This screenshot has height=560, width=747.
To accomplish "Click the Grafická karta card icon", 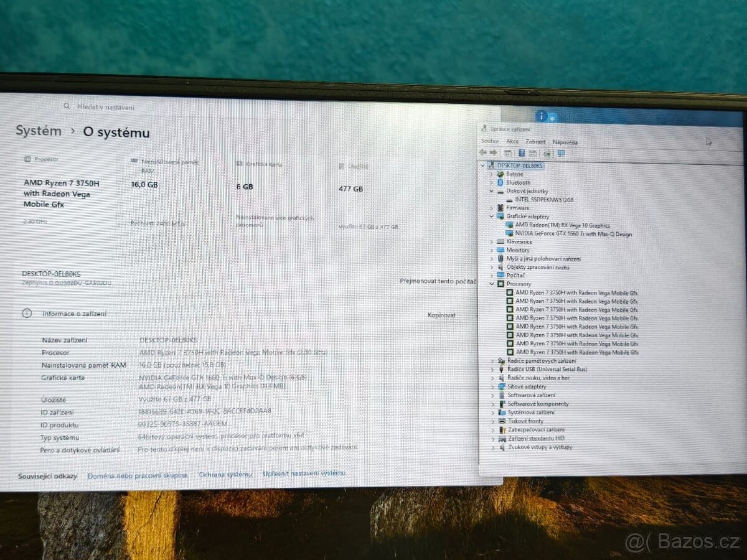I will click(239, 164).
